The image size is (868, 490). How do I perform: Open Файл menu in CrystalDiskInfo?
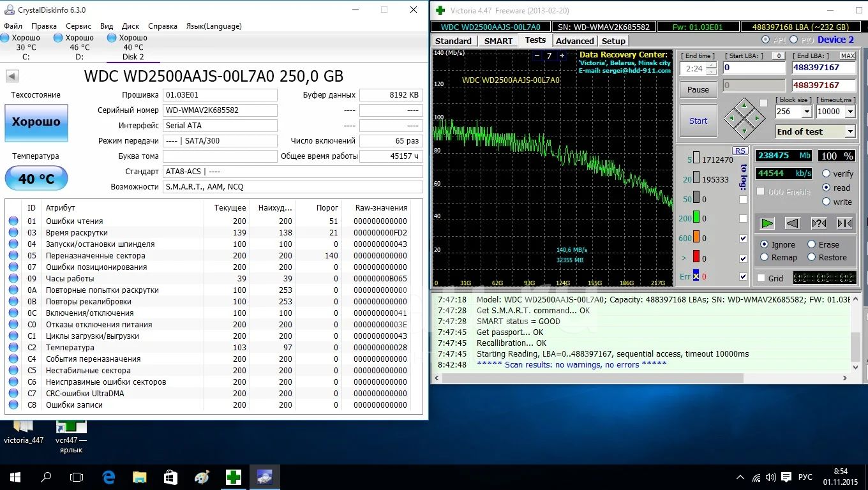point(13,26)
